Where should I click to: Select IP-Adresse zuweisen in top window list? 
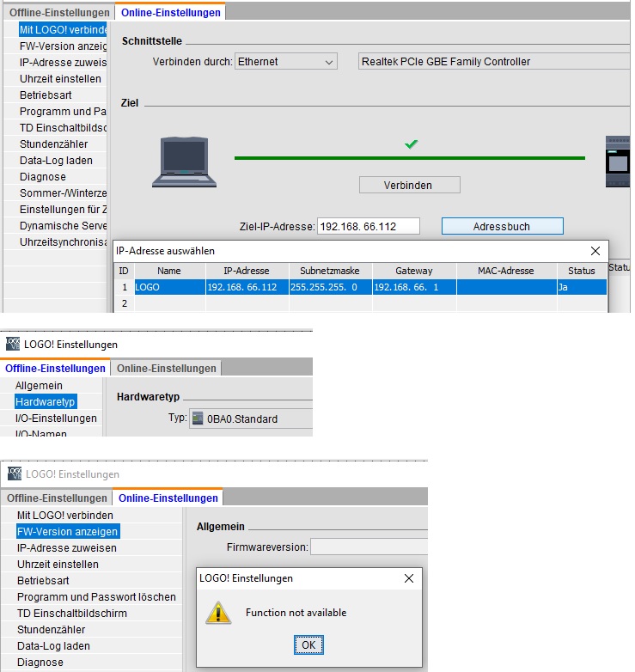pyautogui.click(x=63, y=62)
